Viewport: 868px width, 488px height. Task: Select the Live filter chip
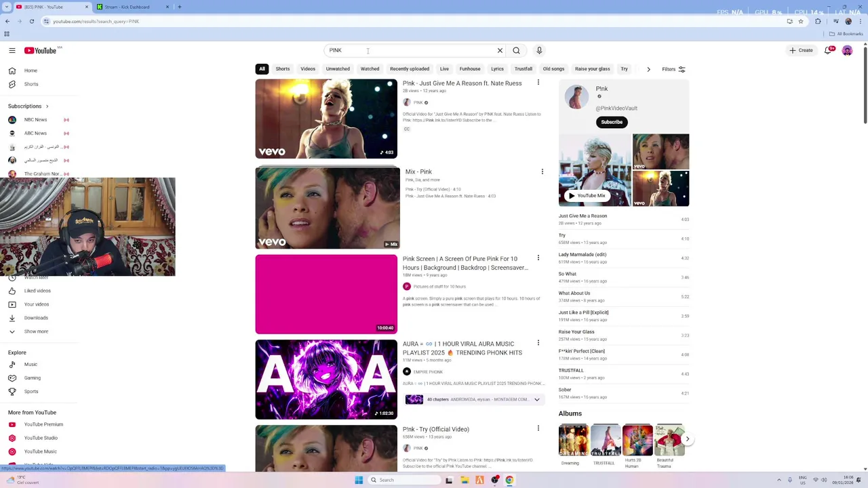(444, 68)
